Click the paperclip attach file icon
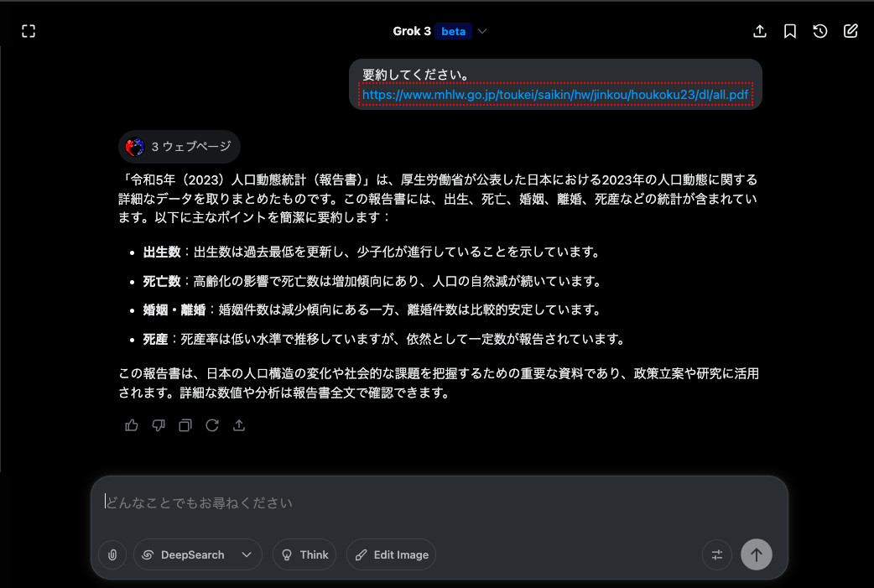874x588 pixels. pyautogui.click(x=112, y=554)
